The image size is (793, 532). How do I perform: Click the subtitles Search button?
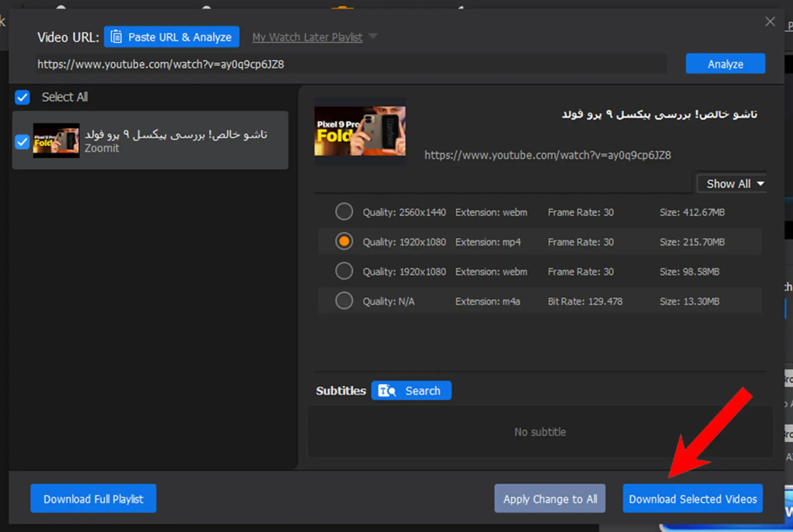[411, 390]
